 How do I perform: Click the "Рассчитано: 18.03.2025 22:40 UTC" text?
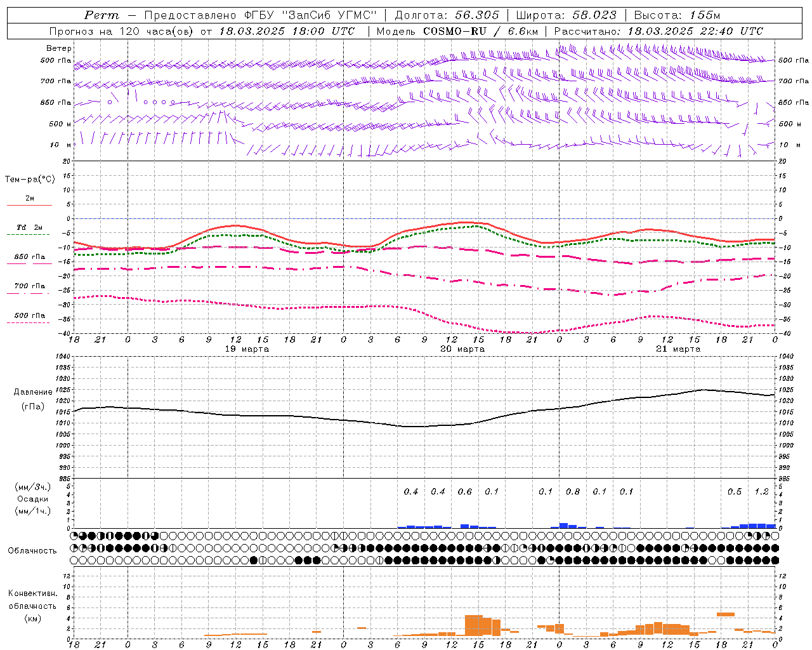pyautogui.click(x=658, y=31)
